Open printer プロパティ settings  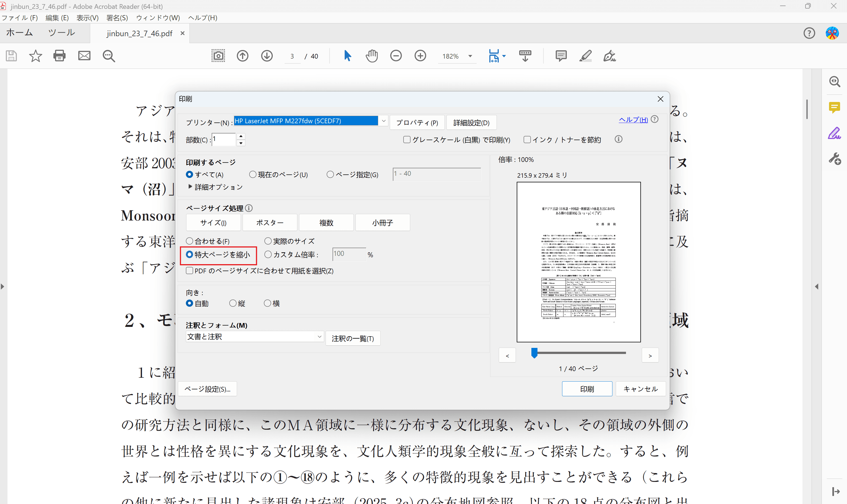pyautogui.click(x=417, y=122)
